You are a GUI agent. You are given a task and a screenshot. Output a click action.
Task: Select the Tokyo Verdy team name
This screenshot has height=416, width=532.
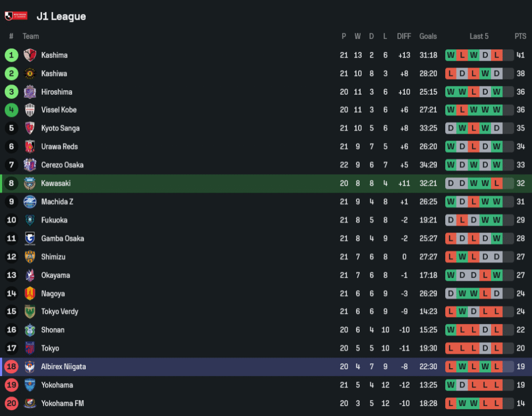click(x=60, y=312)
